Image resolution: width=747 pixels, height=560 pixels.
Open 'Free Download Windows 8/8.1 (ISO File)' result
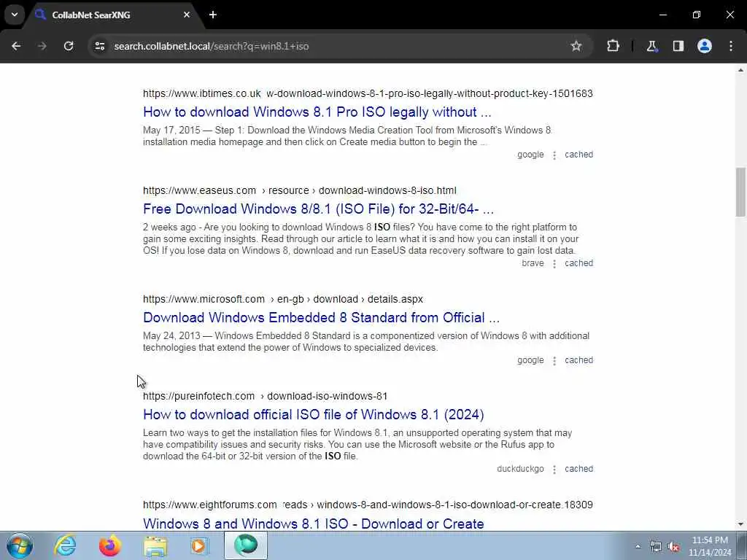pyautogui.click(x=318, y=209)
